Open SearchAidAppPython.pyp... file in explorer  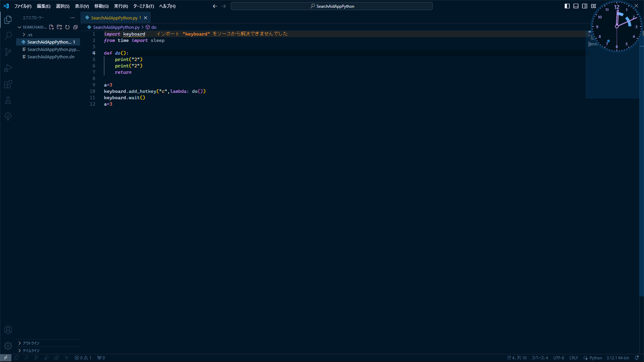click(48, 49)
